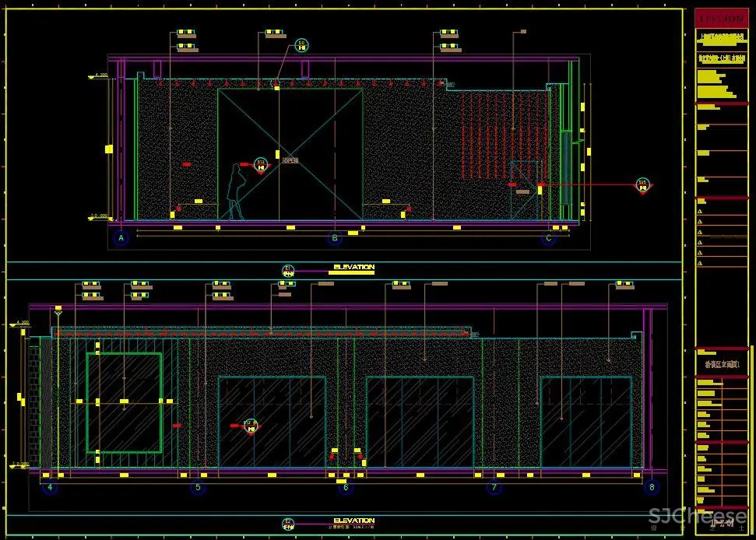Click the upper ELEVATION title label

click(x=353, y=268)
